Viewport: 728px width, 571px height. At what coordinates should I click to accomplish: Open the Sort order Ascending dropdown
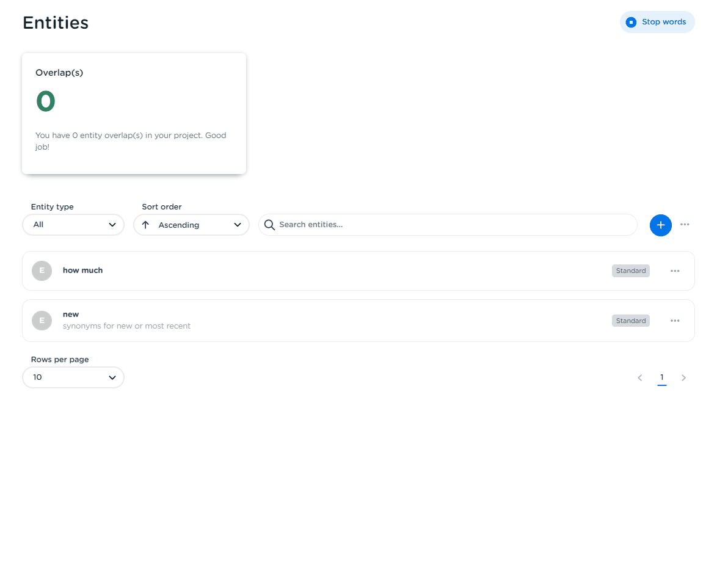191,225
